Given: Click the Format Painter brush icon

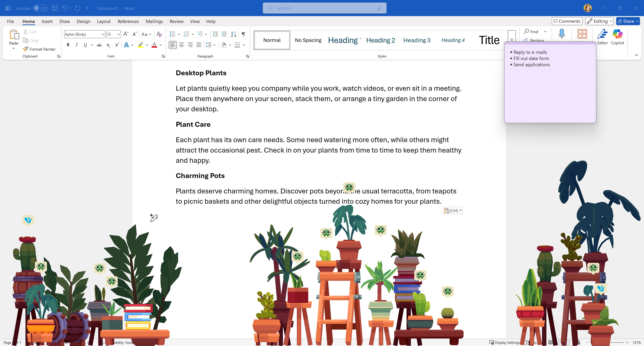Looking at the screenshot, I should click(25, 49).
